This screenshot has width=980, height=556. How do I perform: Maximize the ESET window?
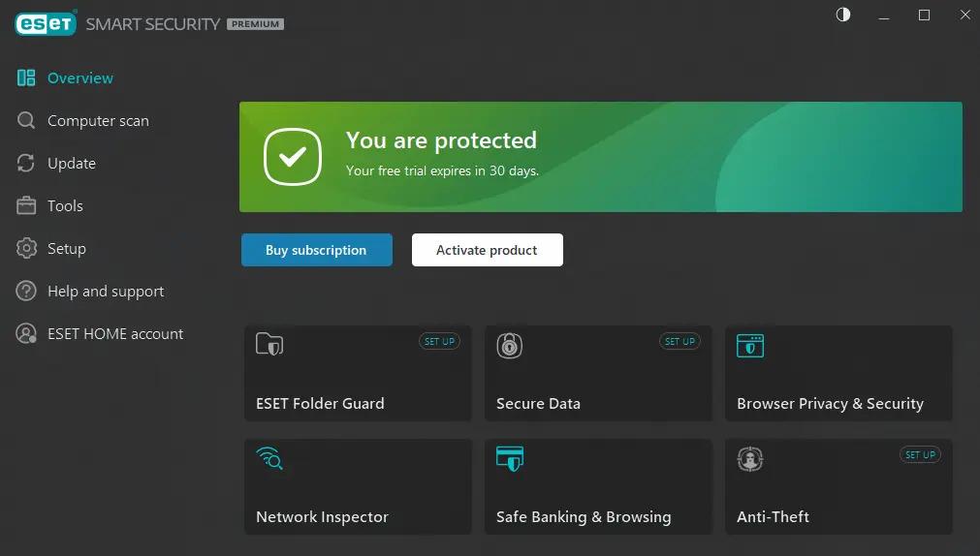tap(925, 15)
